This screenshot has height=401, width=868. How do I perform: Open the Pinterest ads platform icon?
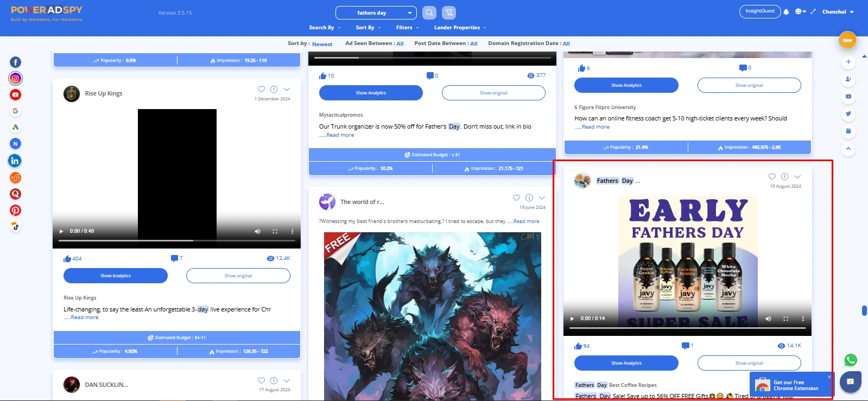(x=15, y=211)
